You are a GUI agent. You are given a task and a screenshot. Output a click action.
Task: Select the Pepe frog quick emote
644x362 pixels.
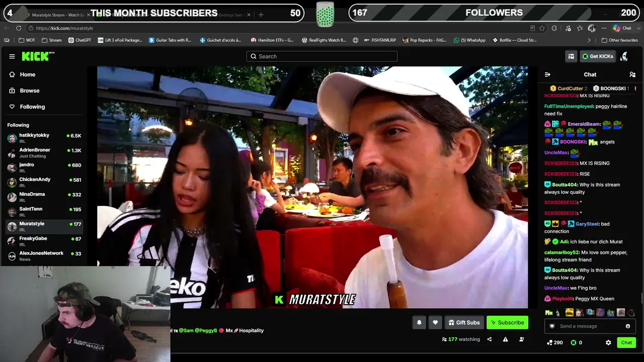[610, 313]
